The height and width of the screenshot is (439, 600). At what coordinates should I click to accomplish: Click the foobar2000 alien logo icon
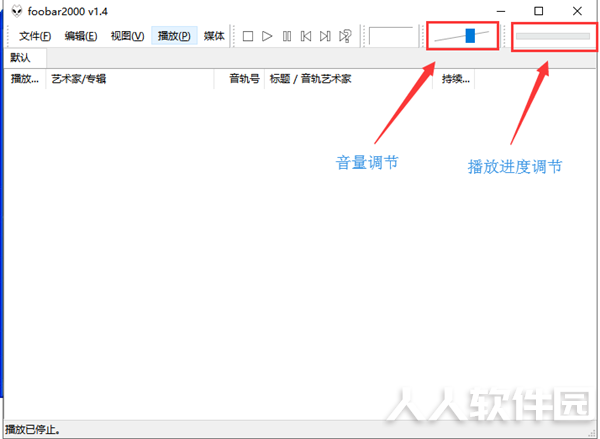(17, 11)
